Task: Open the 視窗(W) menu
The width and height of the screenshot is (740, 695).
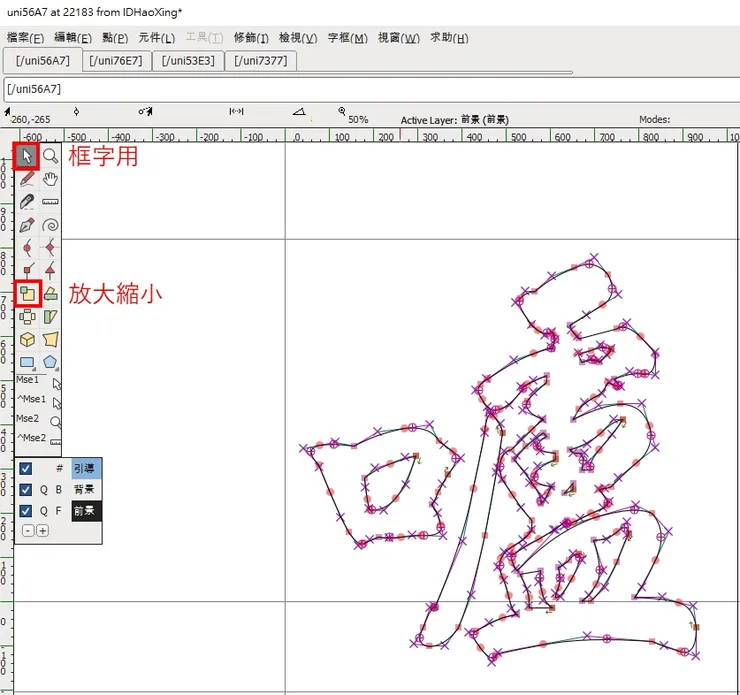Action: point(399,38)
